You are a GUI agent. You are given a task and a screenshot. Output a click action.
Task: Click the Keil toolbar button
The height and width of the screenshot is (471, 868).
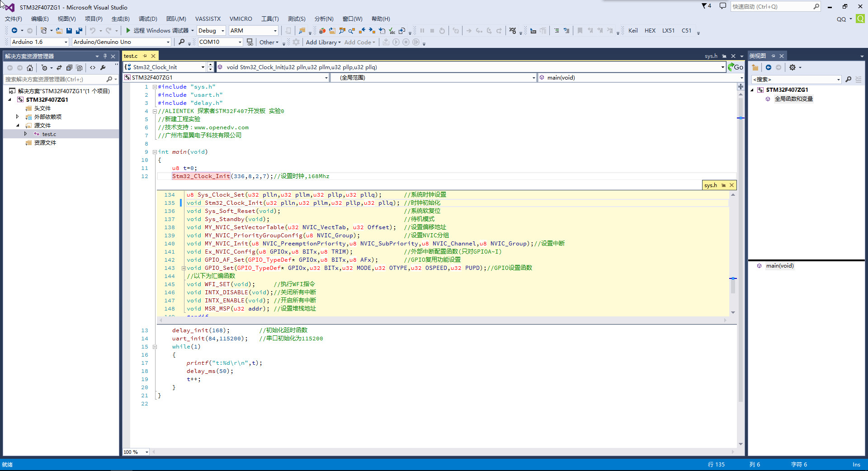point(633,31)
